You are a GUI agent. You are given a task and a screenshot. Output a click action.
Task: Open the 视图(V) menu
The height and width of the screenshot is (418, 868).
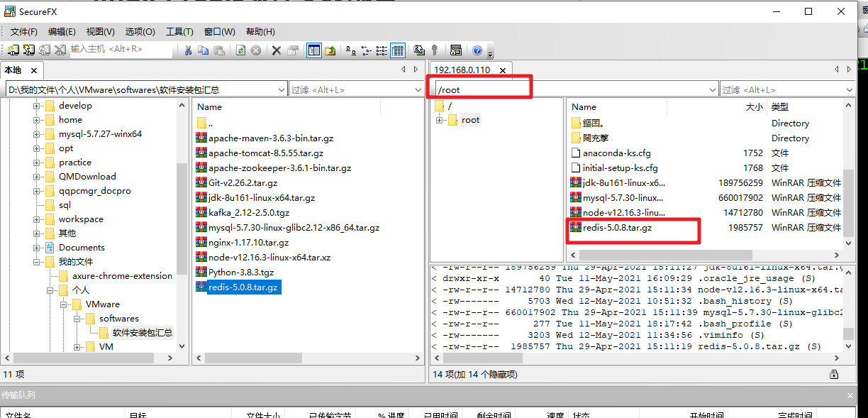click(100, 32)
